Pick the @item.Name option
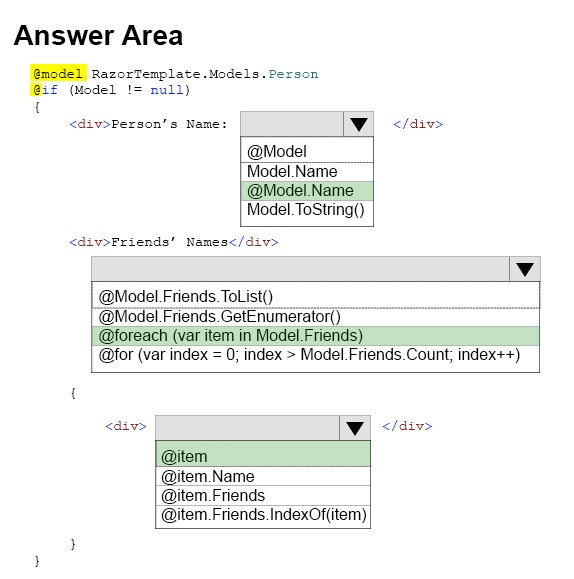 click(263, 476)
